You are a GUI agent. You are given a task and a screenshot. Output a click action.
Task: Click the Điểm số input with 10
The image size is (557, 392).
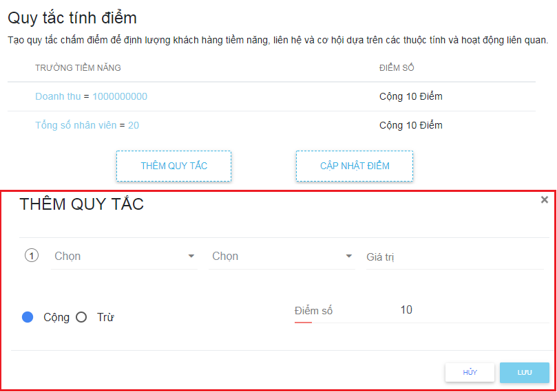pos(421,310)
